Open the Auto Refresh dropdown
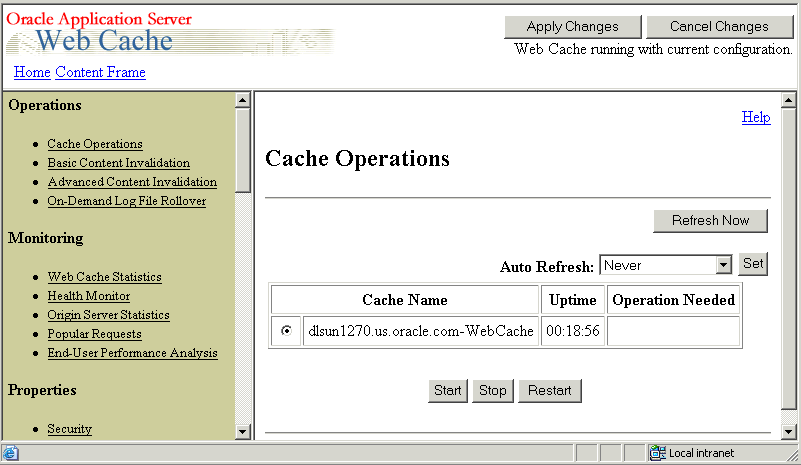Screen dimensions: 801x465 tap(666, 265)
